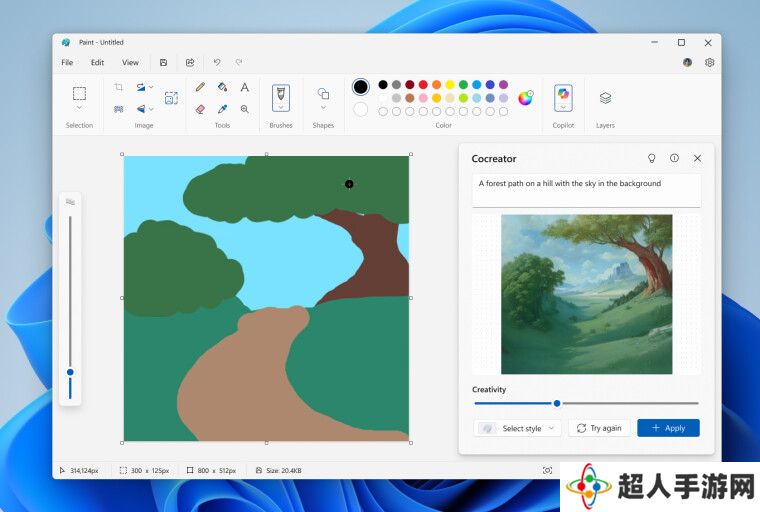Select the Color picker eyedropper tool

click(x=222, y=109)
